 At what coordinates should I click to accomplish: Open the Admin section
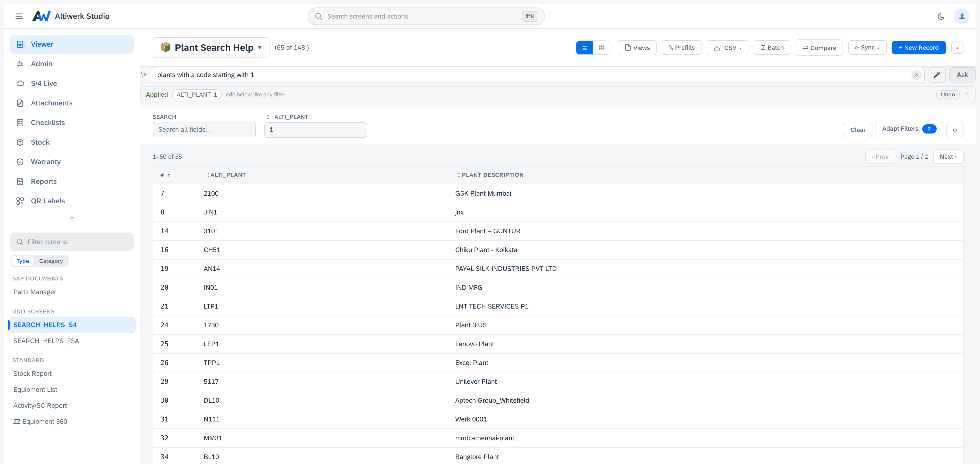click(72, 64)
